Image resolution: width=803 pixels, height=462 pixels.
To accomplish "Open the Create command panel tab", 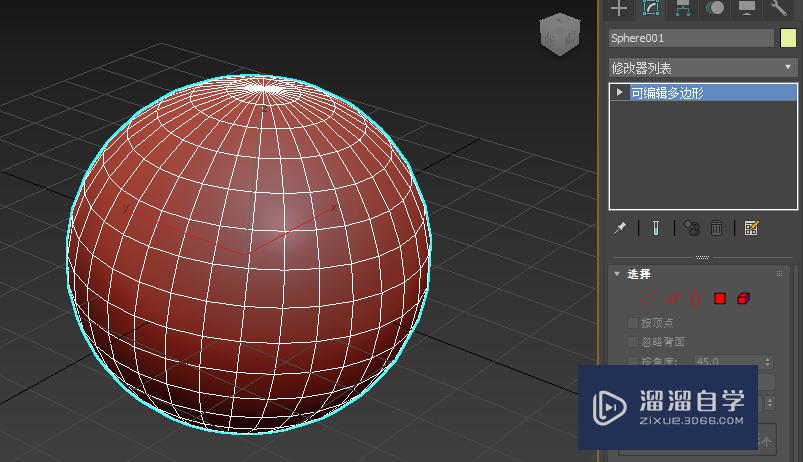I will point(619,8).
